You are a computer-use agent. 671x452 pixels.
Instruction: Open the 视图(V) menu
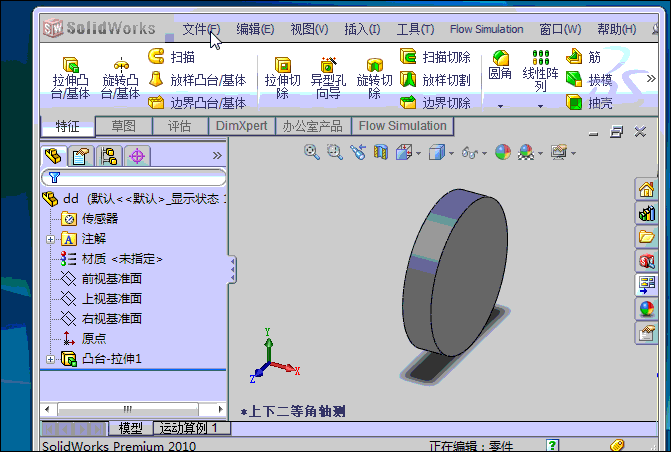click(309, 29)
